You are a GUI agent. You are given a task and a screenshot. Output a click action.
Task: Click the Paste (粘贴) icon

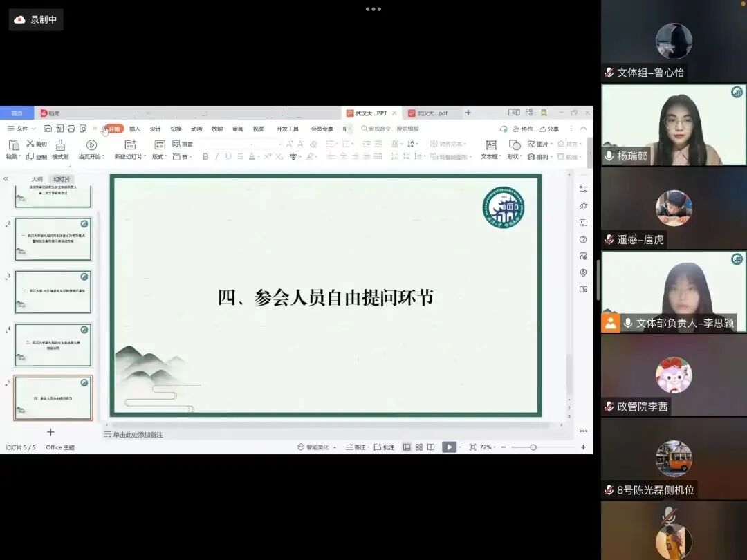click(13, 144)
